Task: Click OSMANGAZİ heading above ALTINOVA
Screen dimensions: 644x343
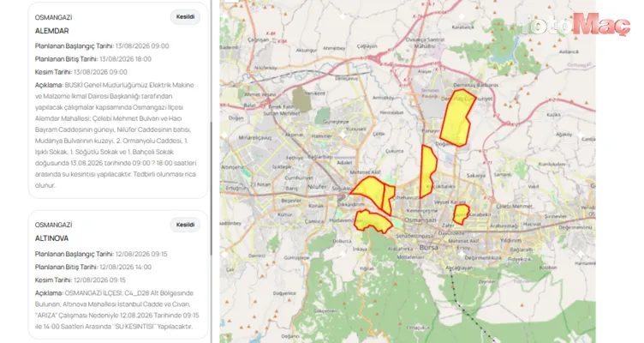Action: pyautogui.click(x=53, y=225)
